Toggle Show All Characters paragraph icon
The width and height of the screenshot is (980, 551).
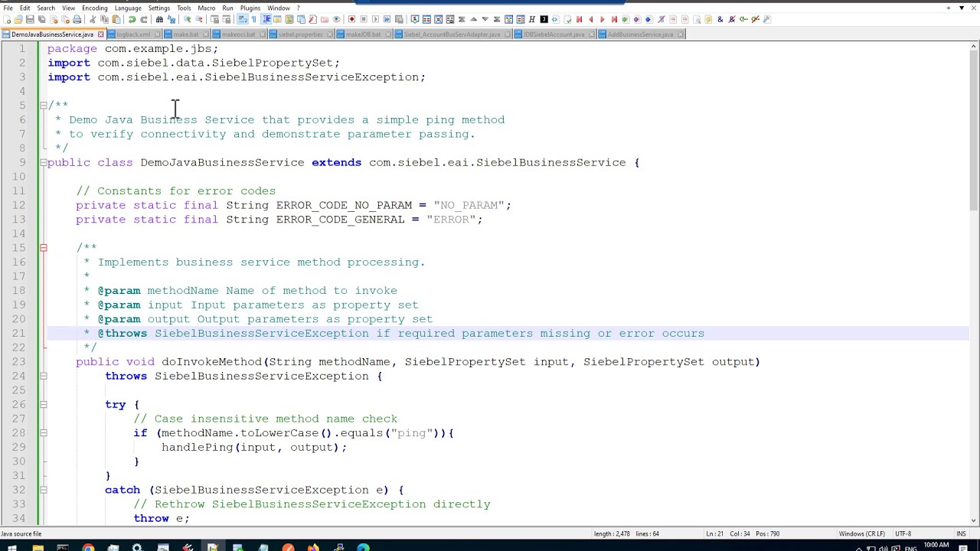coord(254,19)
